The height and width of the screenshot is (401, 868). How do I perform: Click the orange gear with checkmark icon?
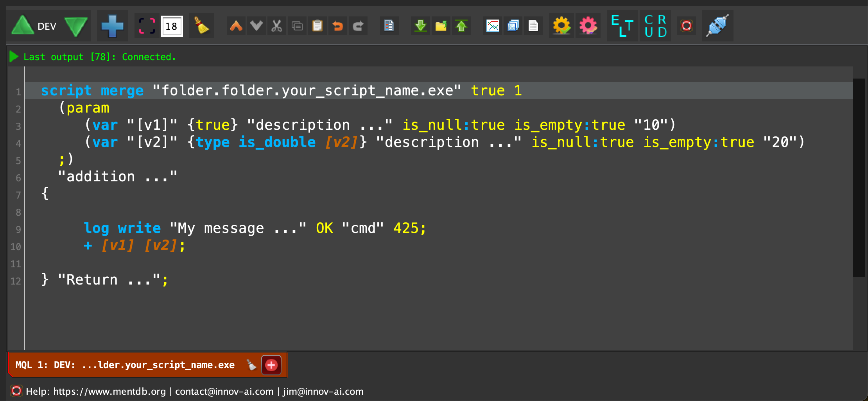click(x=561, y=26)
